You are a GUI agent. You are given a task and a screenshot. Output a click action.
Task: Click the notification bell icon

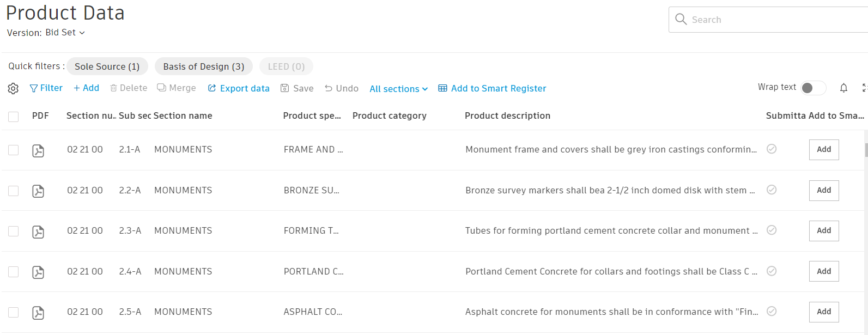tap(843, 88)
